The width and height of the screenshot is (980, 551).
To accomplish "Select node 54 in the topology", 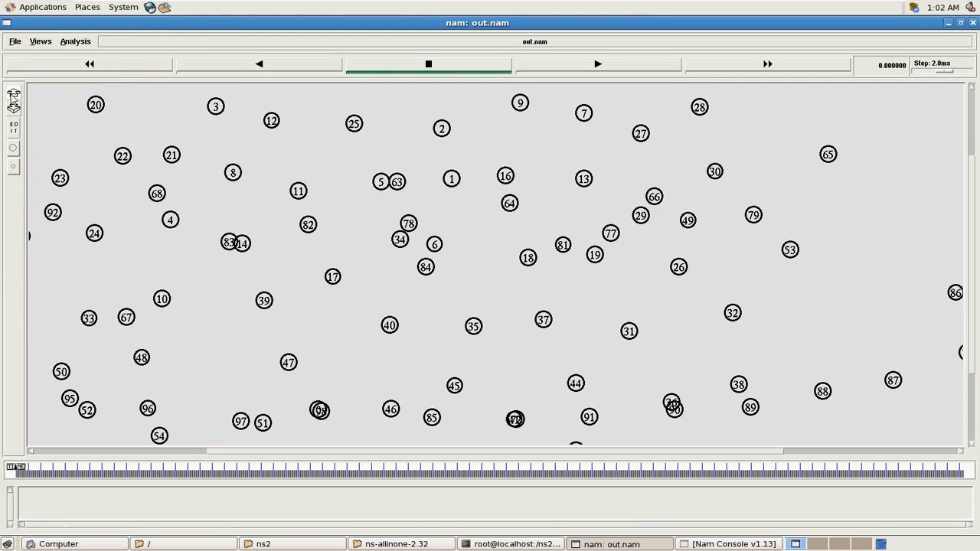I will [158, 435].
